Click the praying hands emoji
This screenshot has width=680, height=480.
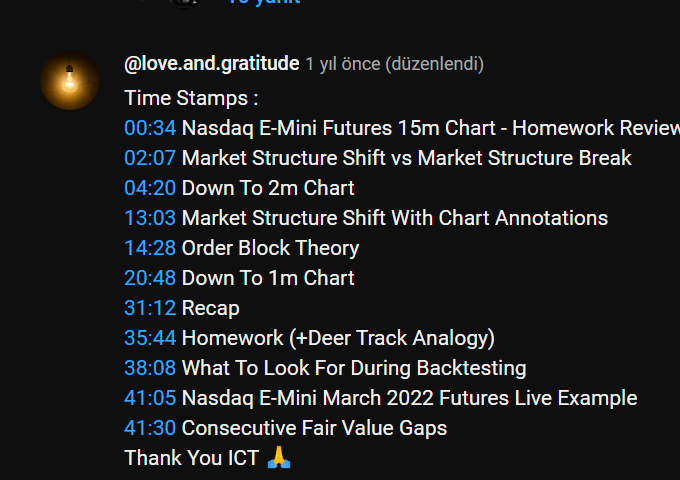pos(279,457)
